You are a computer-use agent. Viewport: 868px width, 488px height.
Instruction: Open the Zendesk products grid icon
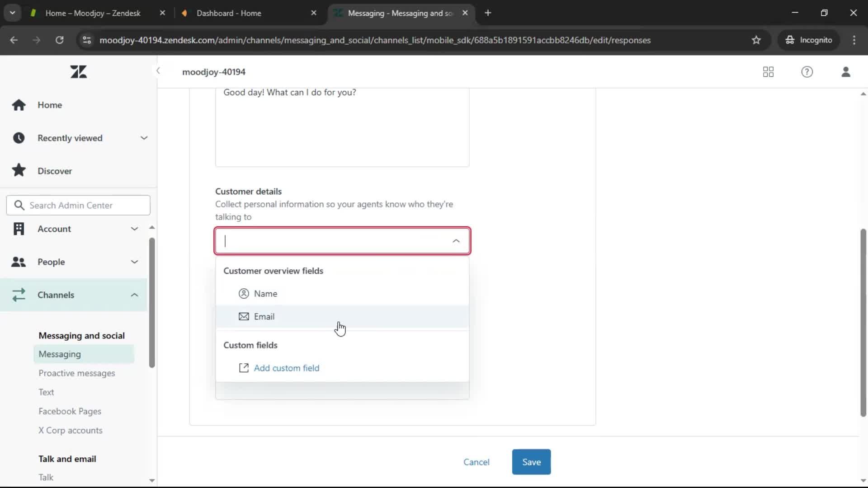(768, 72)
